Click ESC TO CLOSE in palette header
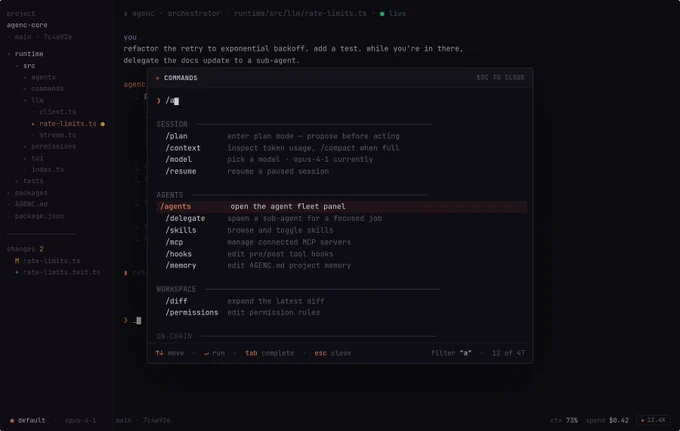Viewport: 680px width, 431px height. click(x=500, y=78)
